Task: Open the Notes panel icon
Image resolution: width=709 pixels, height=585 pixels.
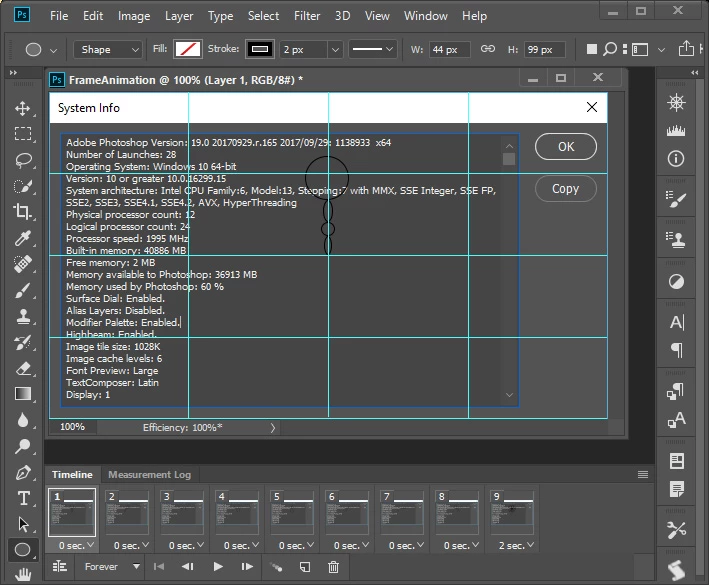Action: (x=677, y=489)
